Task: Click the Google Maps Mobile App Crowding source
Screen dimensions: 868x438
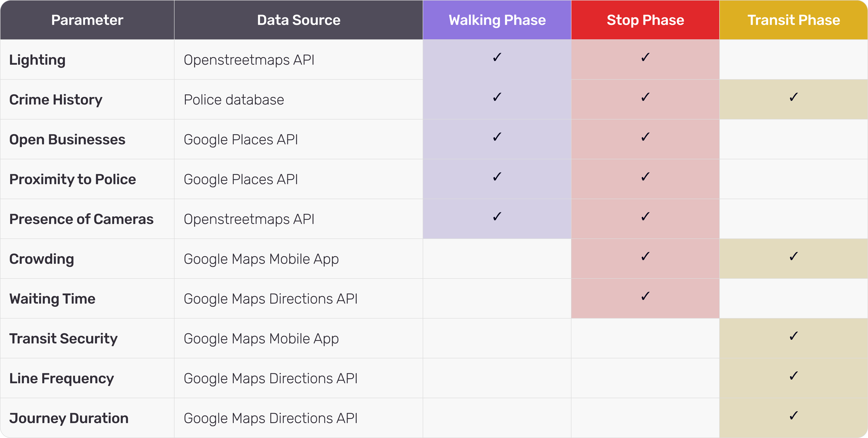Action: click(x=261, y=259)
